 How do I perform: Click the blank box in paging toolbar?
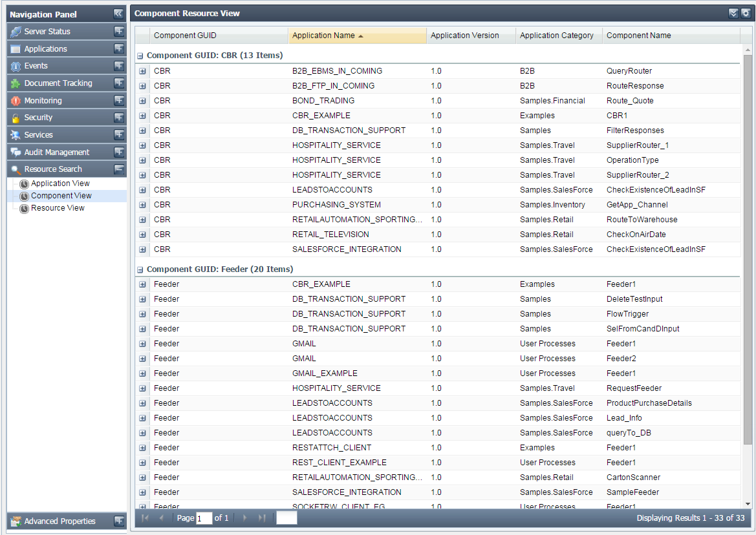[x=286, y=518]
